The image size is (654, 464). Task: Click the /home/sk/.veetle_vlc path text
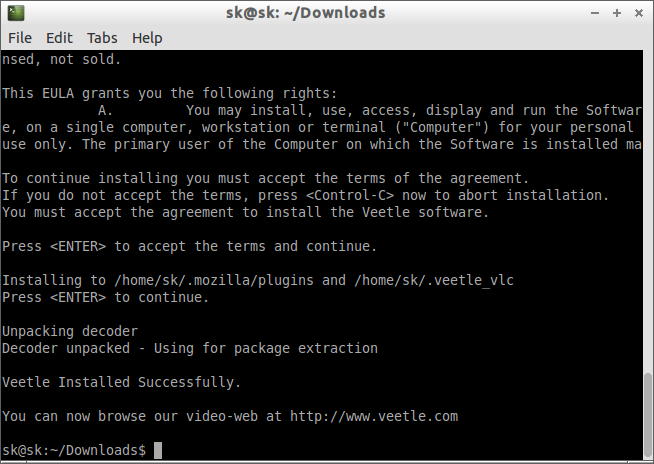click(434, 280)
